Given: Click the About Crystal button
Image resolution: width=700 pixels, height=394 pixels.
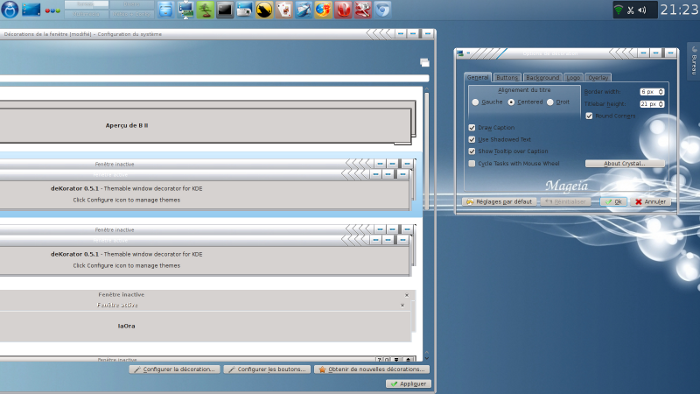Looking at the screenshot, I should tap(625, 163).
